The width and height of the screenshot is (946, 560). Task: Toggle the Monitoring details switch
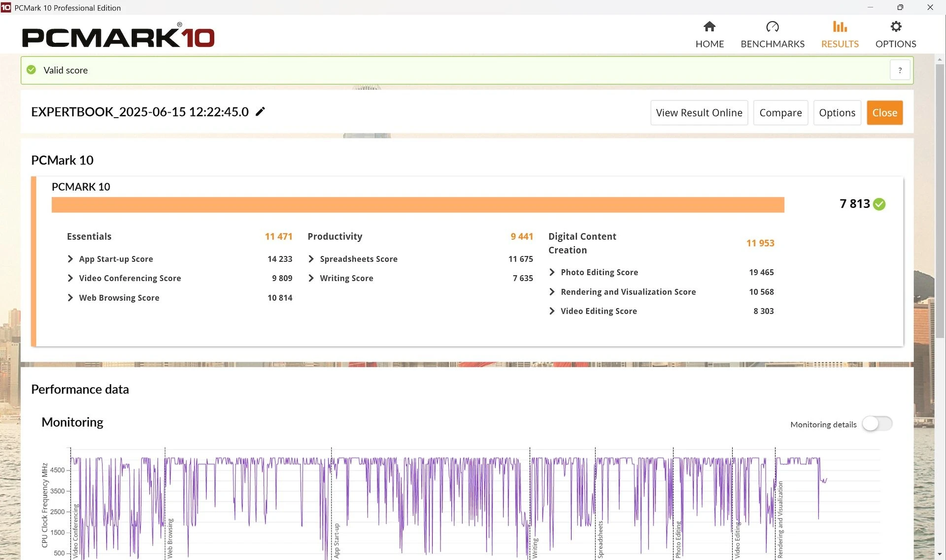click(877, 424)
